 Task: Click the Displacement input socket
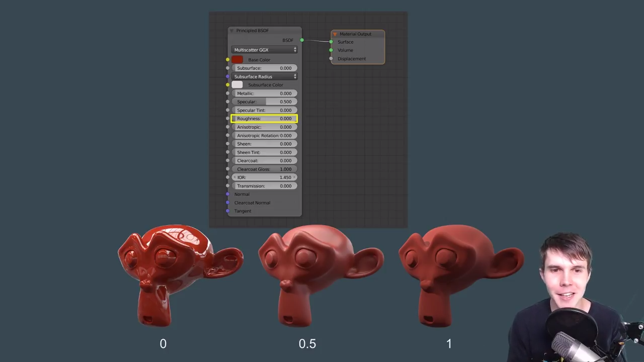point(331,58)
